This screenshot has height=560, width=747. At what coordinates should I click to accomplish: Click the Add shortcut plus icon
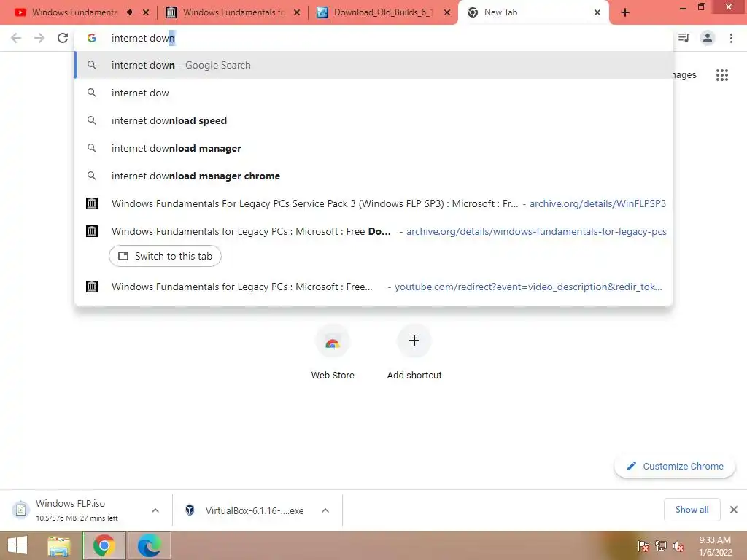point(414,341)
